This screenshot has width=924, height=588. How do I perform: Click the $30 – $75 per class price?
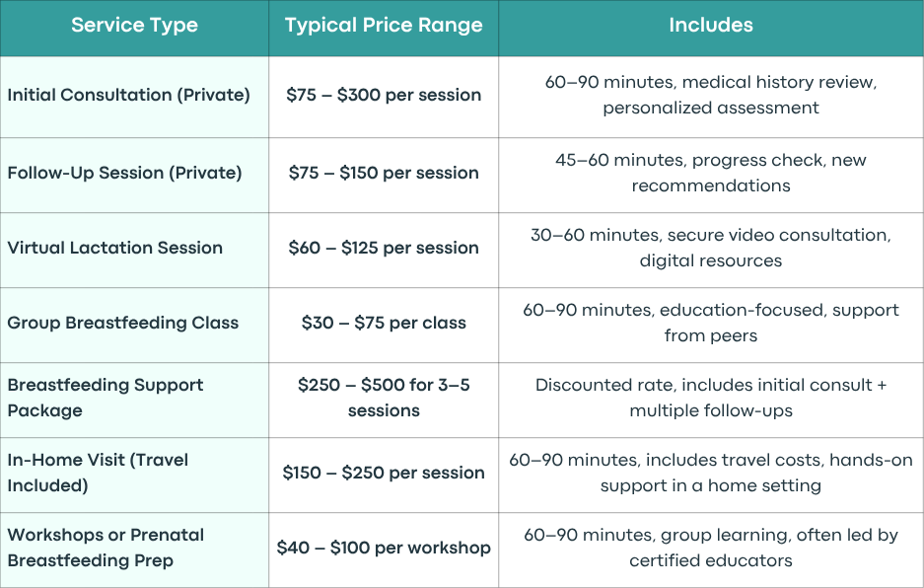point(384,323)
